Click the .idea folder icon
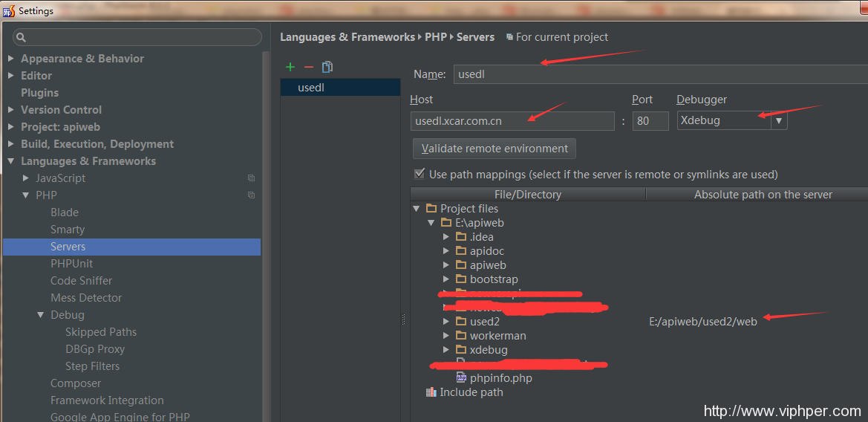The height and width of the screenshot is (422, 868). [x=461, y=236]
